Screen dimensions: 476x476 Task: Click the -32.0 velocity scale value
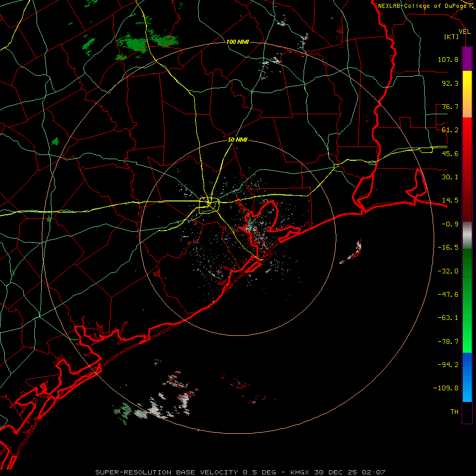448,271
